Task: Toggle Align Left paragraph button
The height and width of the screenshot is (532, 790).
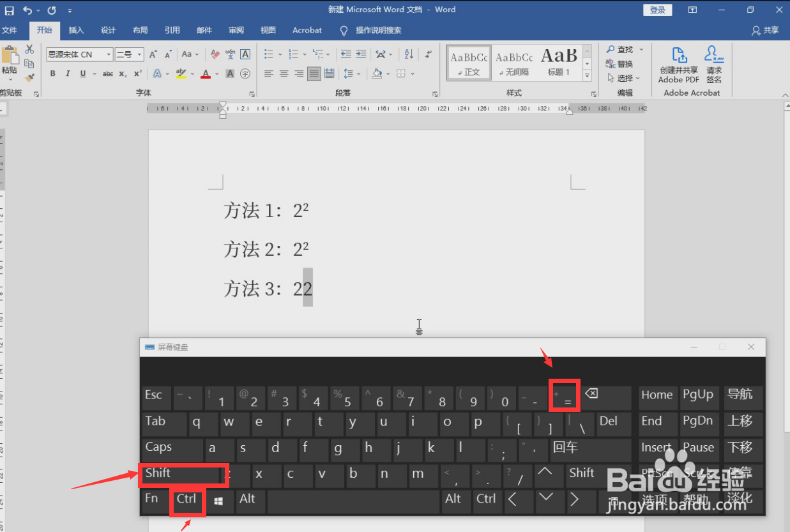Action: [269, 74]
